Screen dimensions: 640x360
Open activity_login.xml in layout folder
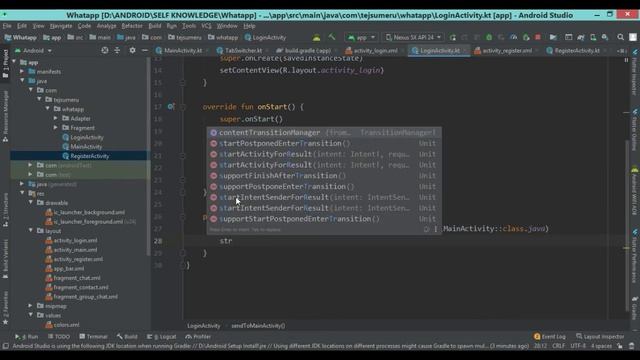(75, 240)
